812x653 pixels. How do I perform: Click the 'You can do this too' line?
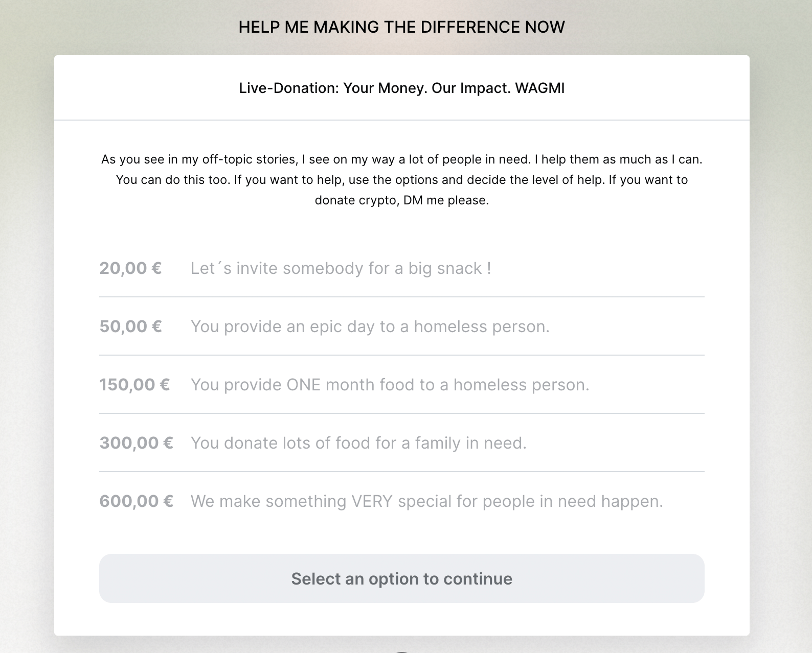[402, 180]
